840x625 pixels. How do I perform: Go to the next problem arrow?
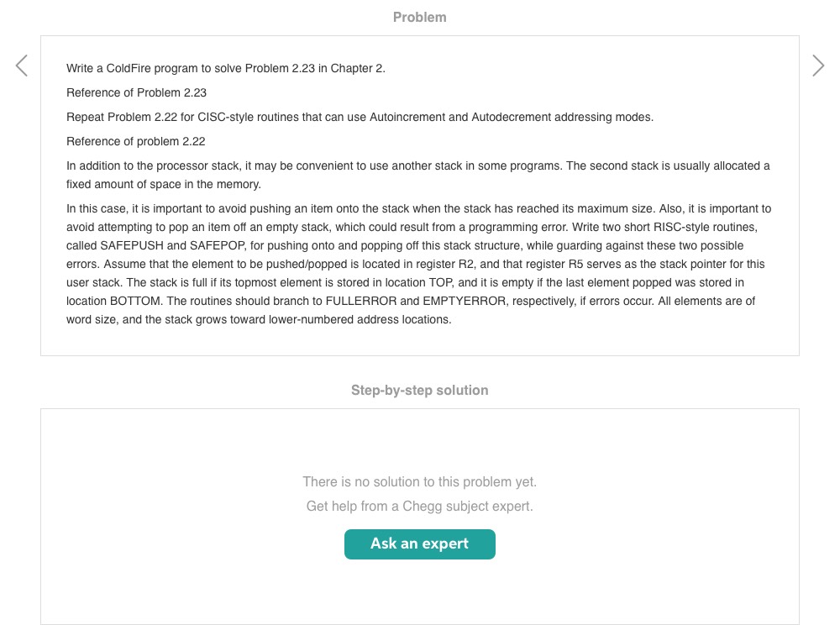pos(818,66)
